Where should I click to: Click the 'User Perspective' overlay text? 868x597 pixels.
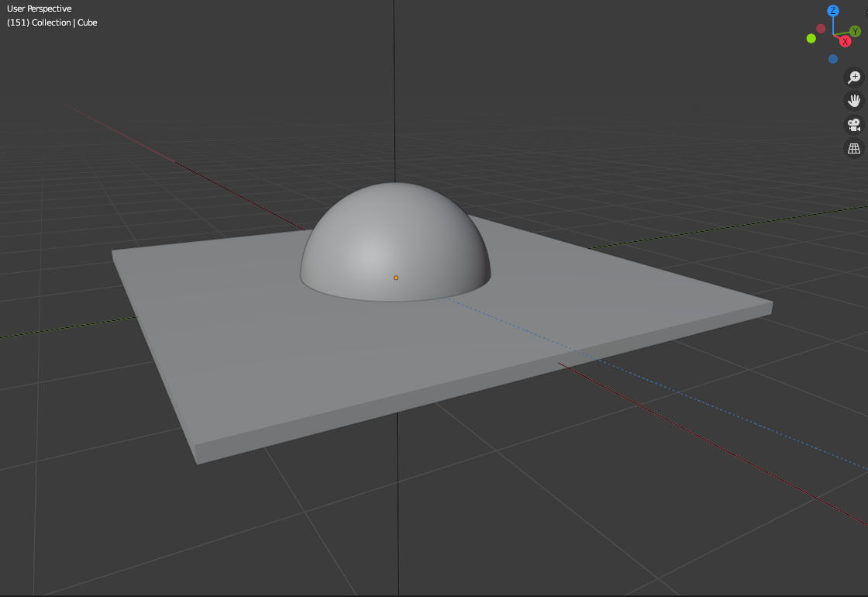pyautogui.click(x=39, y=9)
